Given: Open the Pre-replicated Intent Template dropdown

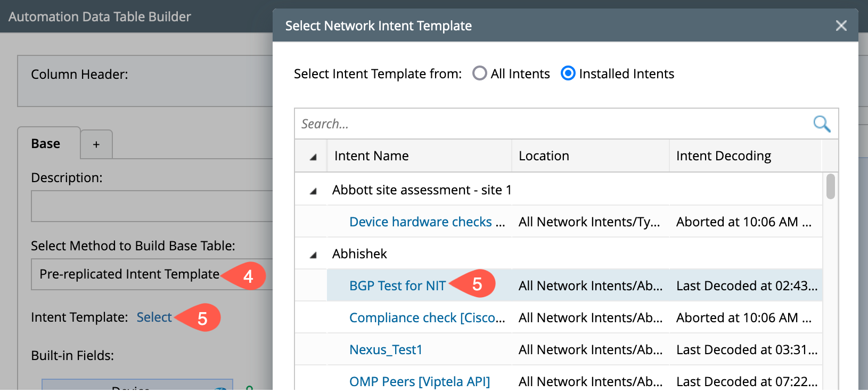Looking at the screenshot, I should pos(151,274).
